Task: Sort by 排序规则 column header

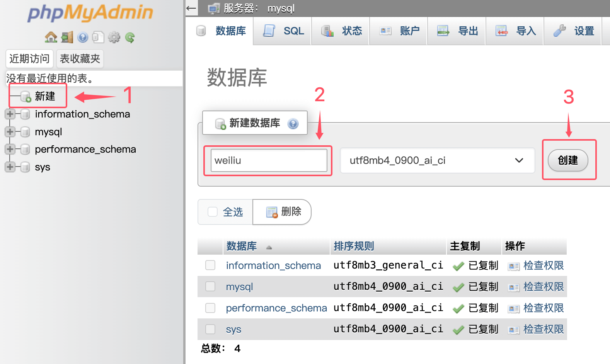Action: [x=354, y=246]
